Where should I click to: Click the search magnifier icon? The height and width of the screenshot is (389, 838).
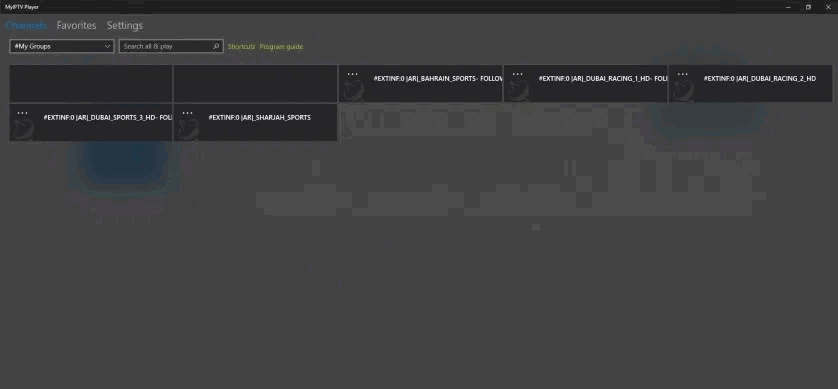[x=216, y=46]
